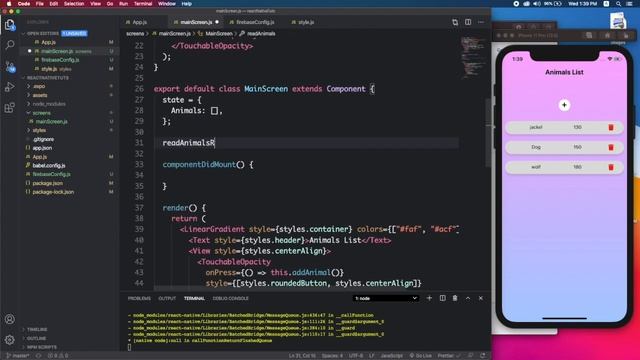Click the code minimap overview
This screenshot has width=640, height=360.
pyautogui.click(x=473, y=57)
